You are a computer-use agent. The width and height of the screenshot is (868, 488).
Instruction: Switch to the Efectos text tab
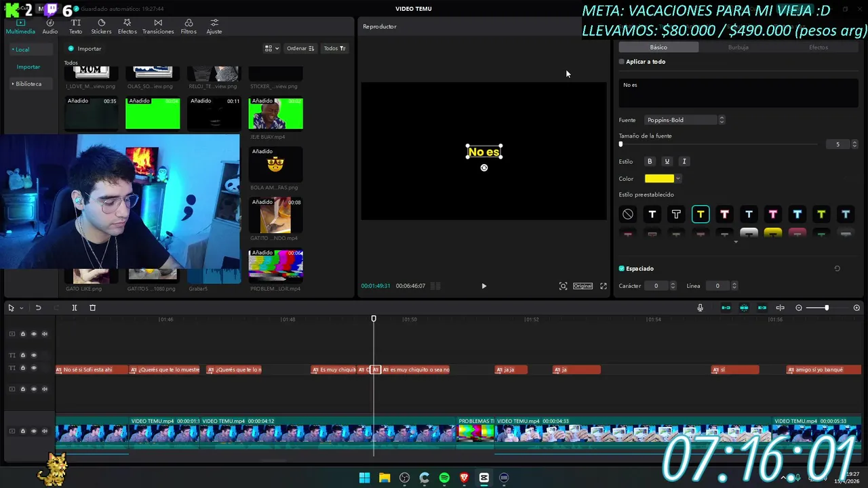[x=818, y=47]
